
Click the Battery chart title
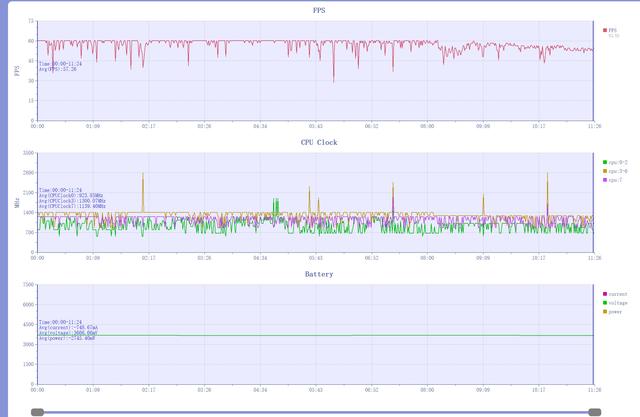pos(319,273)
